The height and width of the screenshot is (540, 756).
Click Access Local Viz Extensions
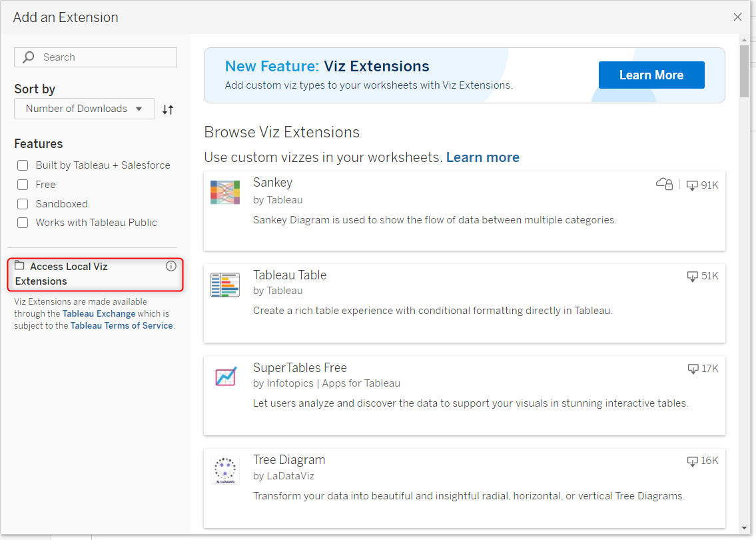67,273
